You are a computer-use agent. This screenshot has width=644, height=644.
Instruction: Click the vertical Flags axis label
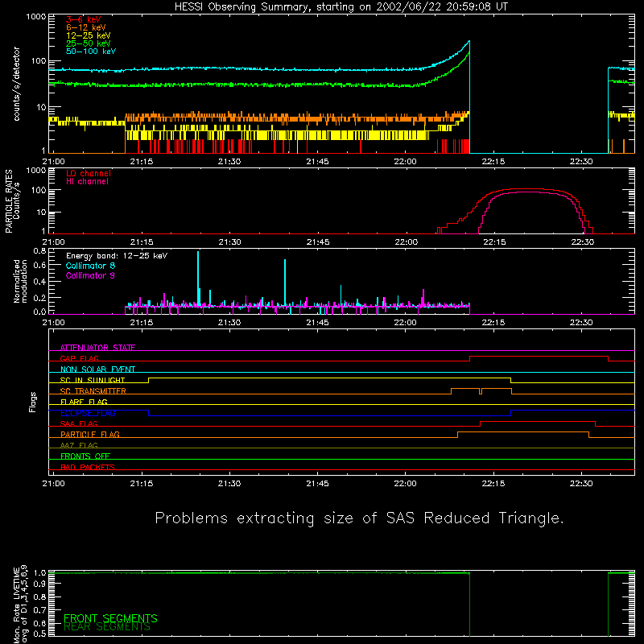pyautogui.click(x=33, y=402)
